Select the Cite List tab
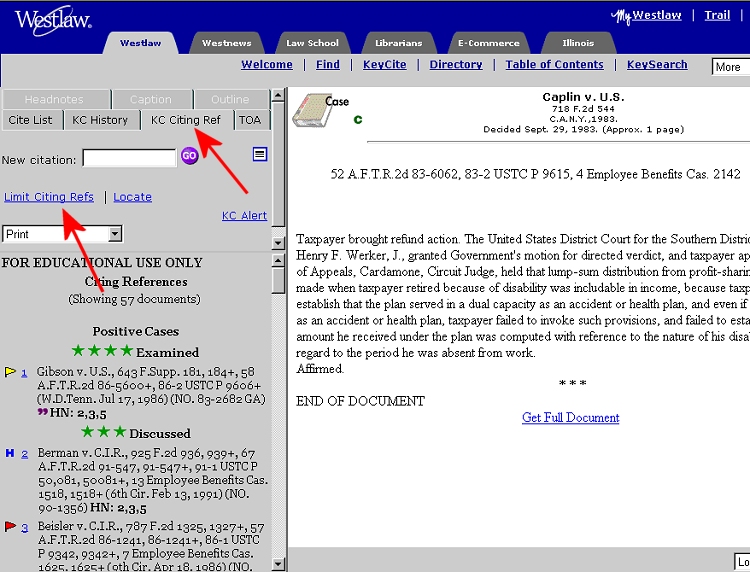The width and height of the screenshot is (750, 572). coord(32,120)
